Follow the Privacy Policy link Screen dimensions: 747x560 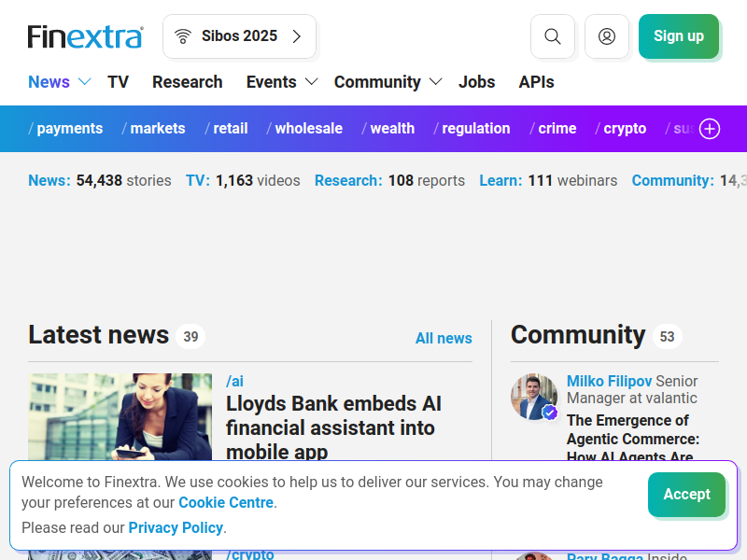176,528
